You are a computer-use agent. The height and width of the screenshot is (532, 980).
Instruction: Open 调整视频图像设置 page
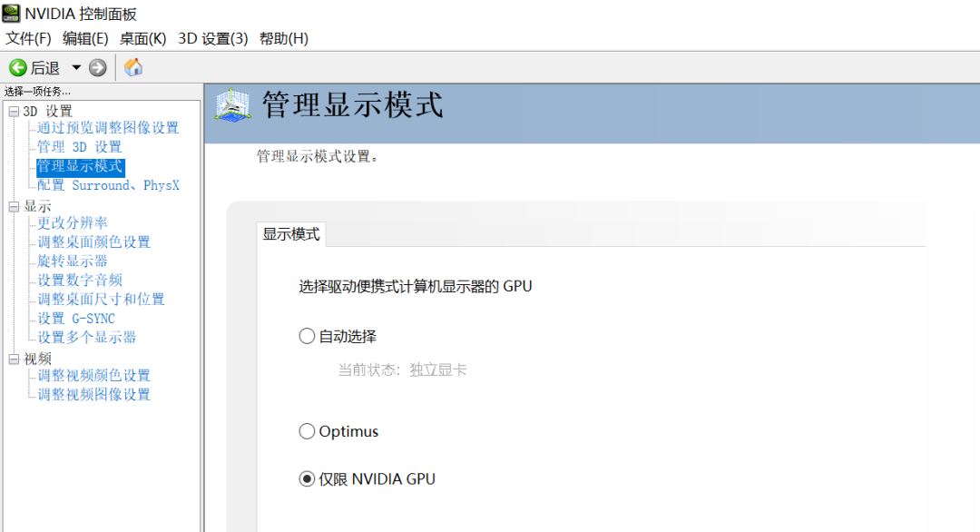(93, 395)
